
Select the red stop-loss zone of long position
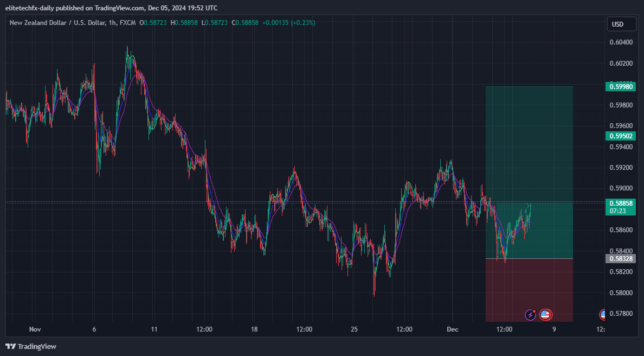click(x=529, y=290)
